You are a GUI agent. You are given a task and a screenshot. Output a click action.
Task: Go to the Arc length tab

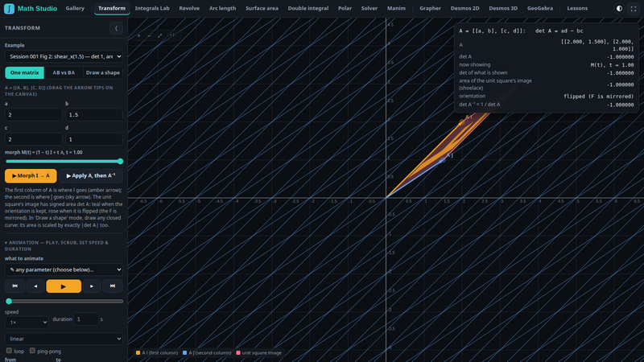pos(223,8)
